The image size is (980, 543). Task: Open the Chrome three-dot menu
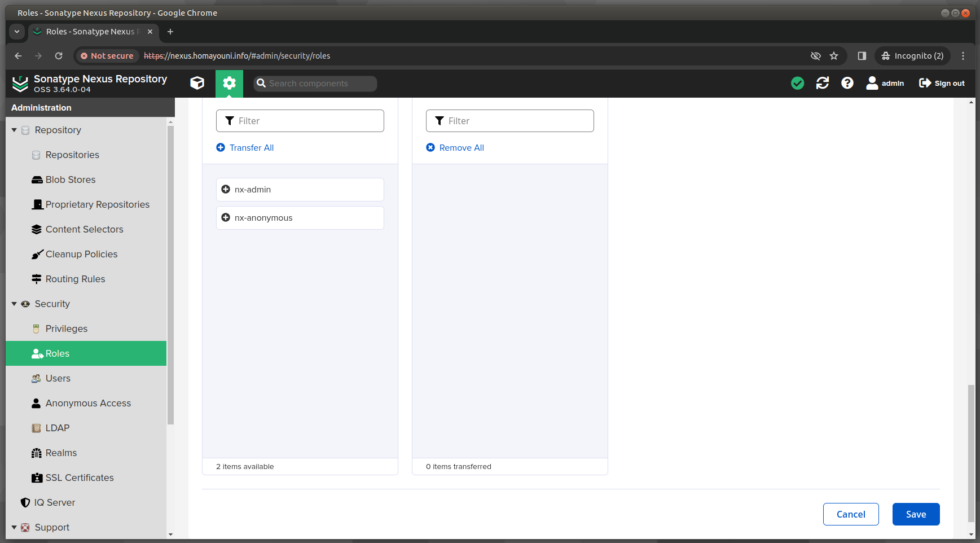pos(963,56)
